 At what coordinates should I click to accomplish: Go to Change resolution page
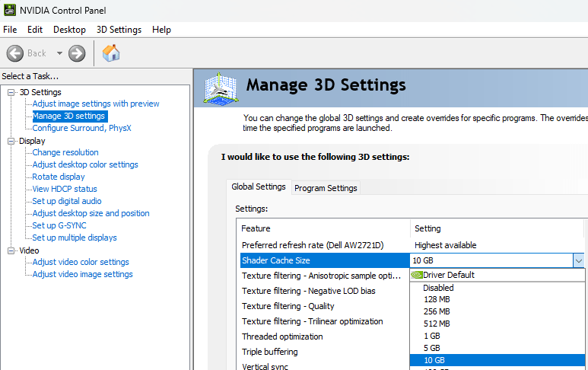[65, 152]
